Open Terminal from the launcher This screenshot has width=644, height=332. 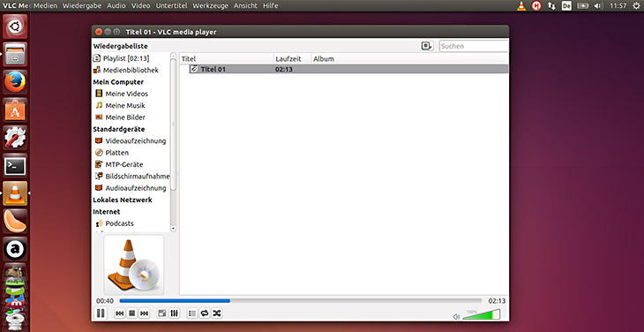click(x=15, y=166)
